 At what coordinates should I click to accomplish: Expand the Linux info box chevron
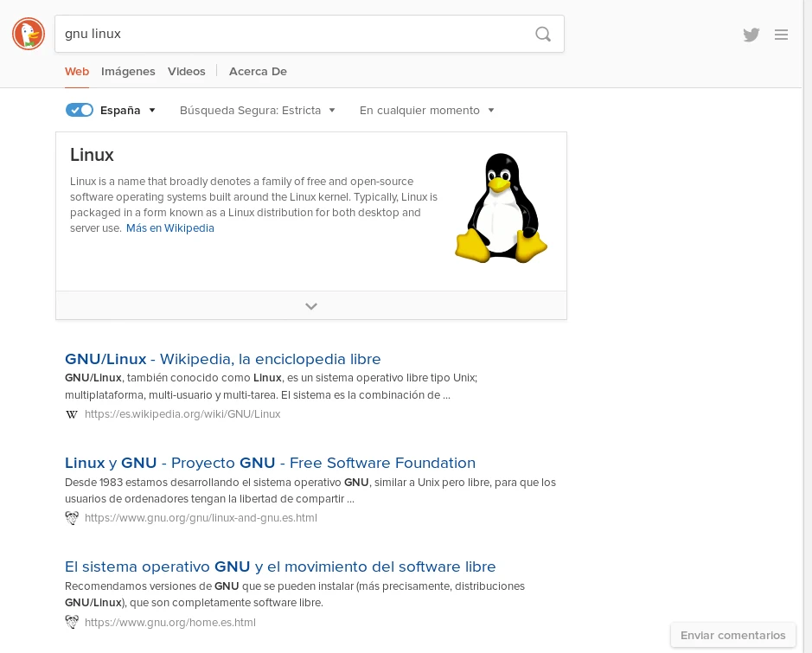click(311, 306)
